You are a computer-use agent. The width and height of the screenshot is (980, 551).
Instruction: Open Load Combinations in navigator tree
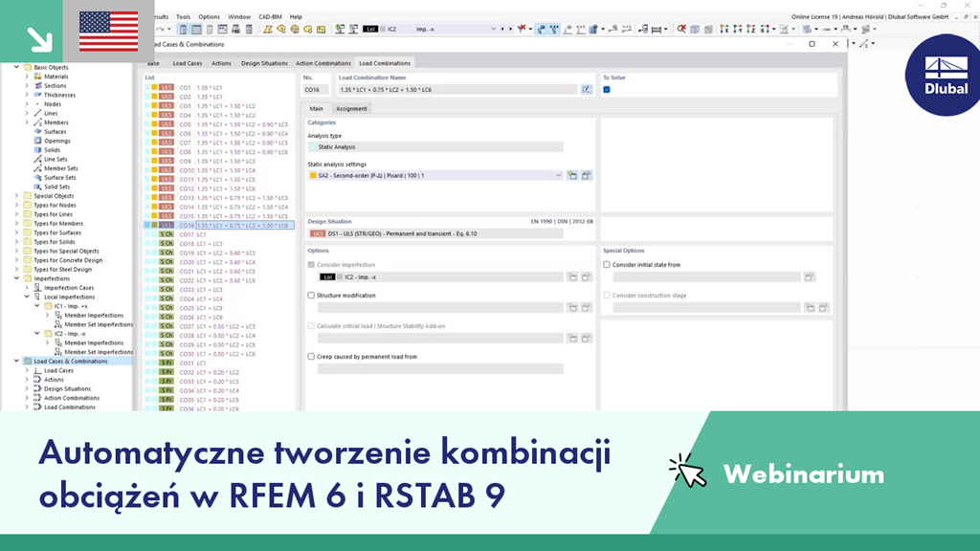(x=69, y=408)
